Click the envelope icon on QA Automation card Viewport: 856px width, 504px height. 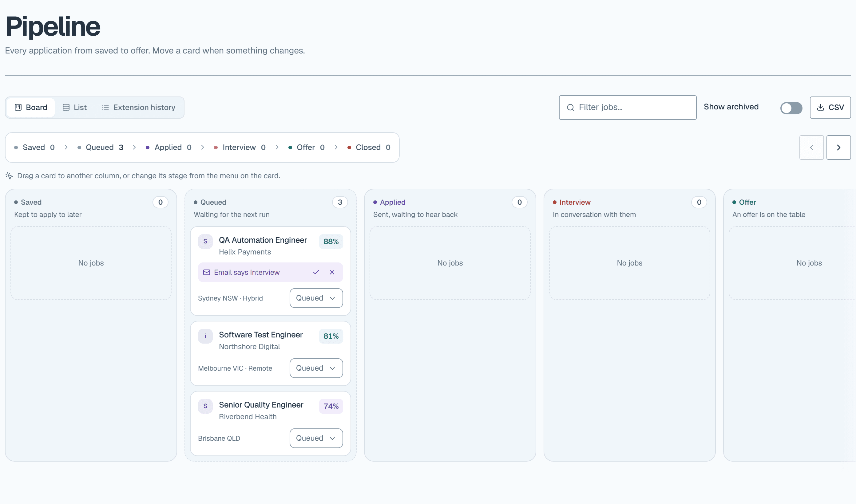(x=207, y=272)
